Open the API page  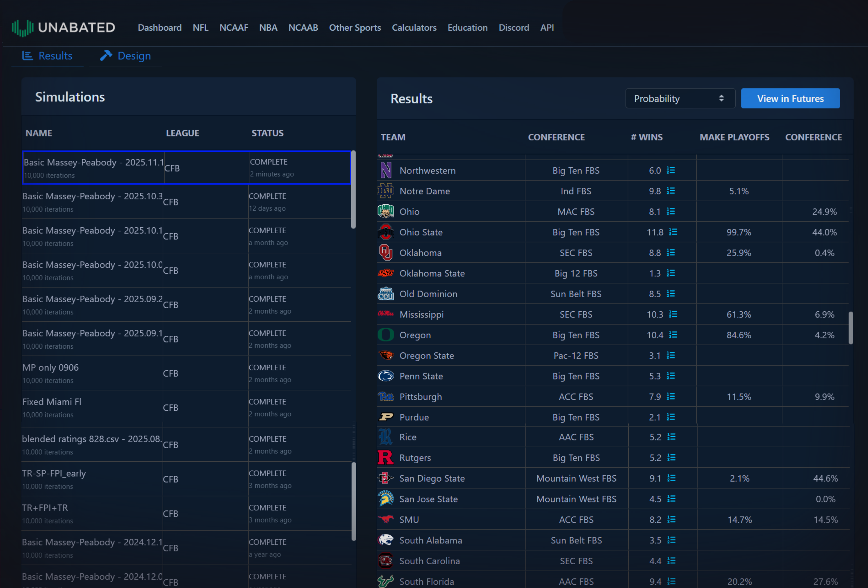pyautogui.click(x=547, y=28)
